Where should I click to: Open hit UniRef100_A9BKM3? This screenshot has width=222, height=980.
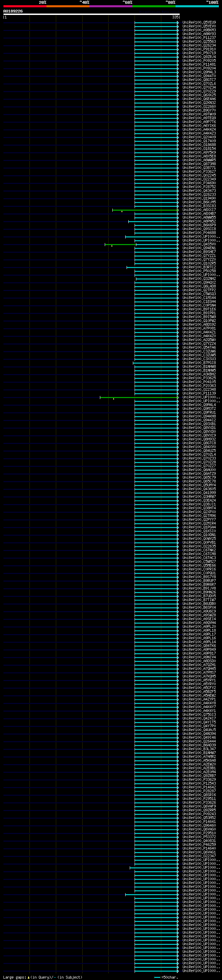pos(199,30)
